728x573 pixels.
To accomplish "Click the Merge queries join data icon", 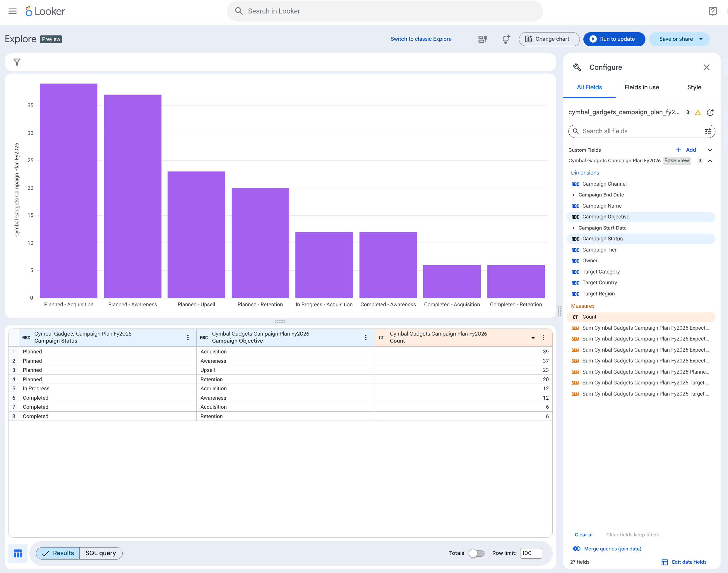I will click(x=577, y=548).
